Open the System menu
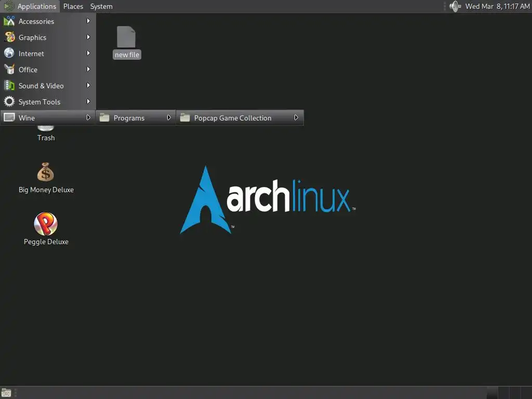This screenshot has width=532, height=399. tap(101, 6)
